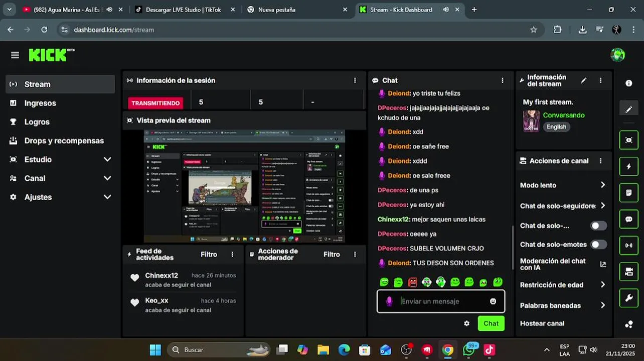The height and width of the screenshot is (361, 644).
Task: Click the three-dots cluster icon in right toolbar
Action: 629,324
